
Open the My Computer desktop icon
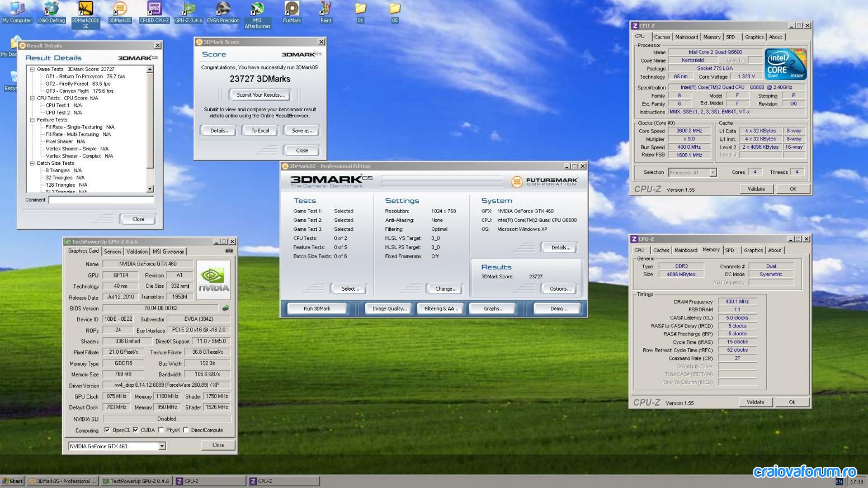(17, 12)
